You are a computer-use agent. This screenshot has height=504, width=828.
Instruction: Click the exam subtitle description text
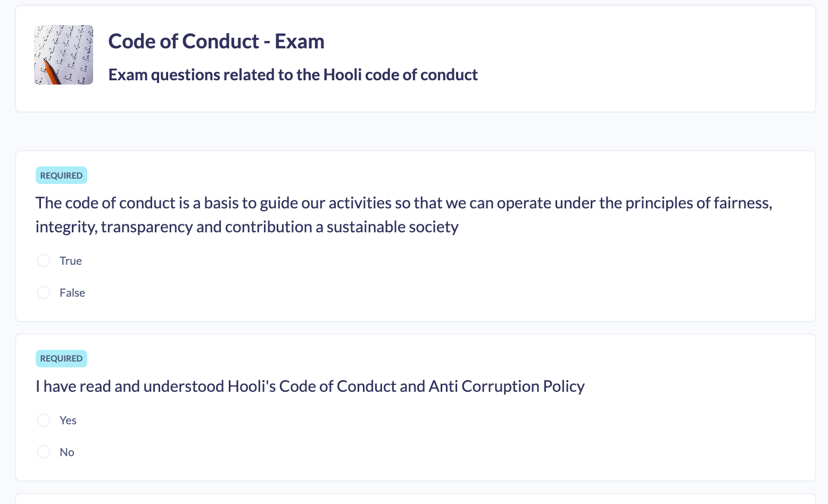point(293,74)
